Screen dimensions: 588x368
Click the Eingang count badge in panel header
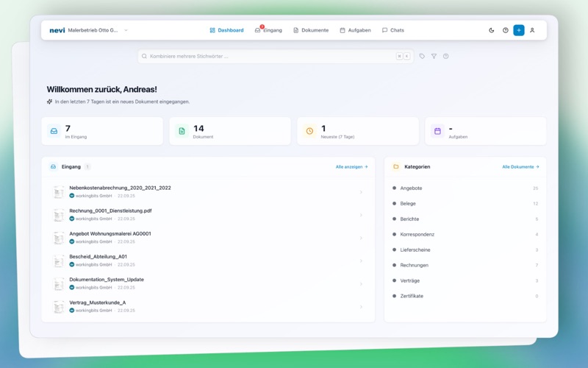coord(87,167)
